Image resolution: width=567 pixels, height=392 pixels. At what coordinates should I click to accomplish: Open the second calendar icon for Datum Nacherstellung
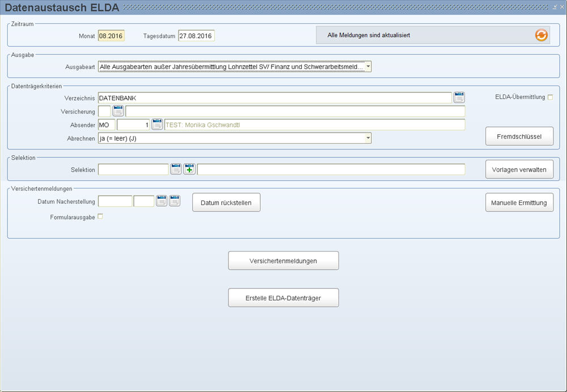175,201
